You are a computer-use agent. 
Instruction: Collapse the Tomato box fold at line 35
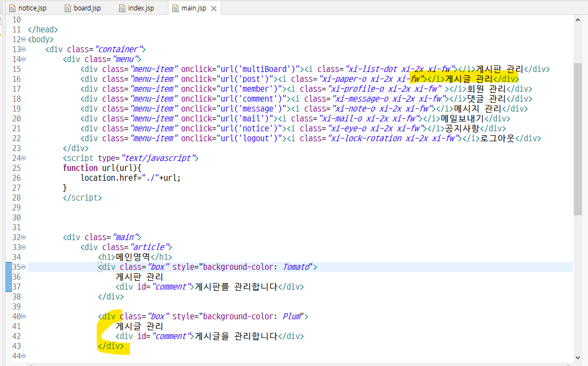click(x=24, y=267)
